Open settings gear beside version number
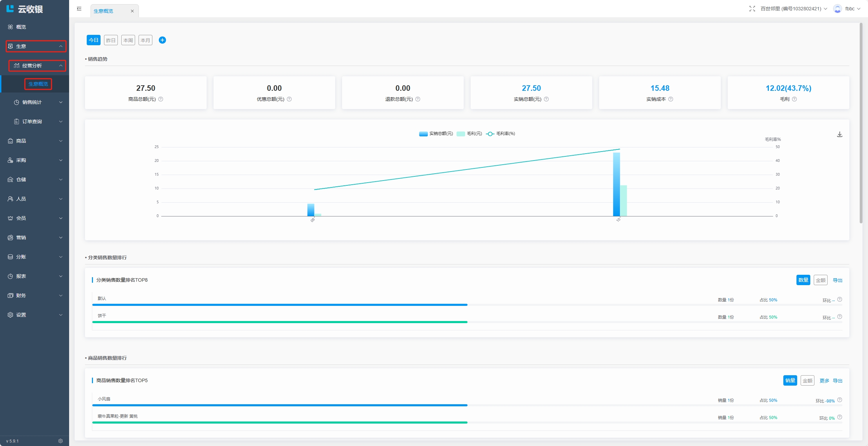The height and width of the screenshot is (446, 868). coord(60,441)
